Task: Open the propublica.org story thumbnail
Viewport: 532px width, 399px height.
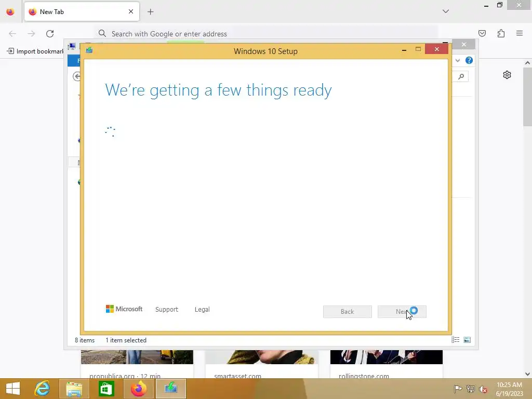Action: pos(137,357)
